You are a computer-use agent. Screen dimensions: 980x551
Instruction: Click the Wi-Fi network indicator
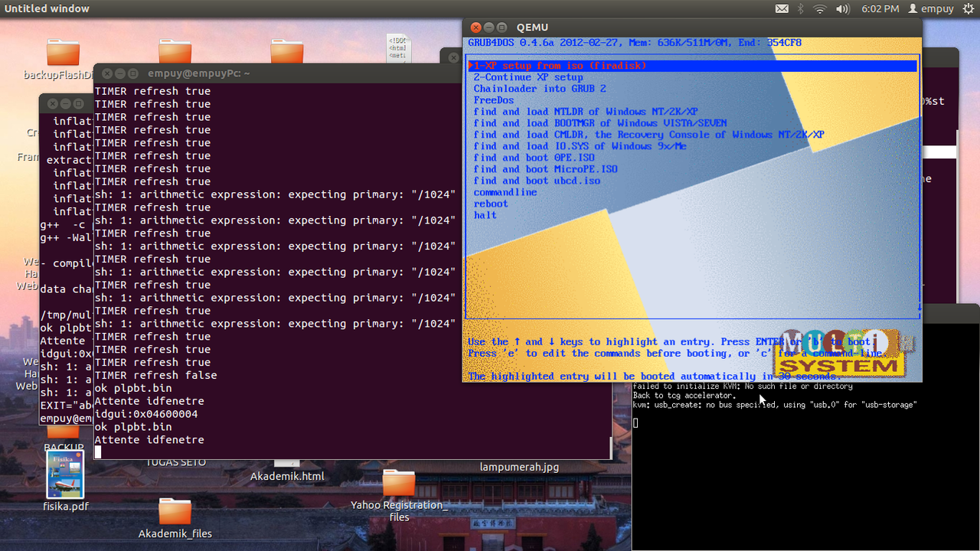click(820, 8)
